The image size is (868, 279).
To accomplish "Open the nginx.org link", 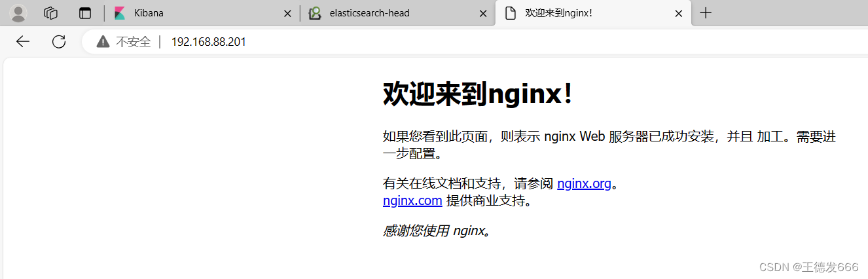I will pos(584,183).
